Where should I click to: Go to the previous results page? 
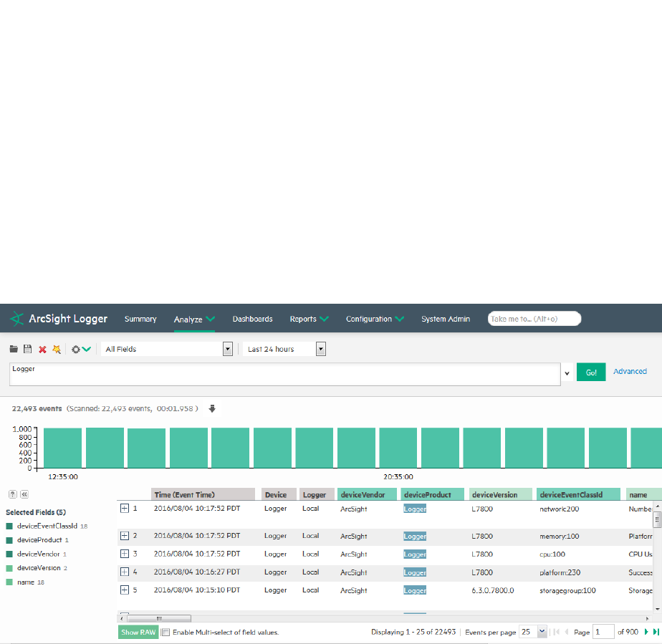(x=566, y=632)
